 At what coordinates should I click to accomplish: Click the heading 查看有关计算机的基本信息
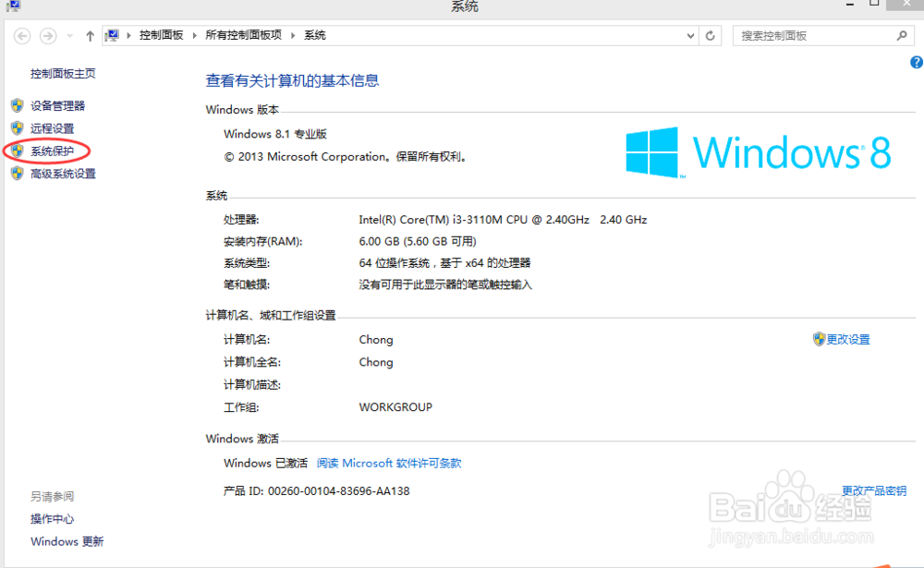292,80
